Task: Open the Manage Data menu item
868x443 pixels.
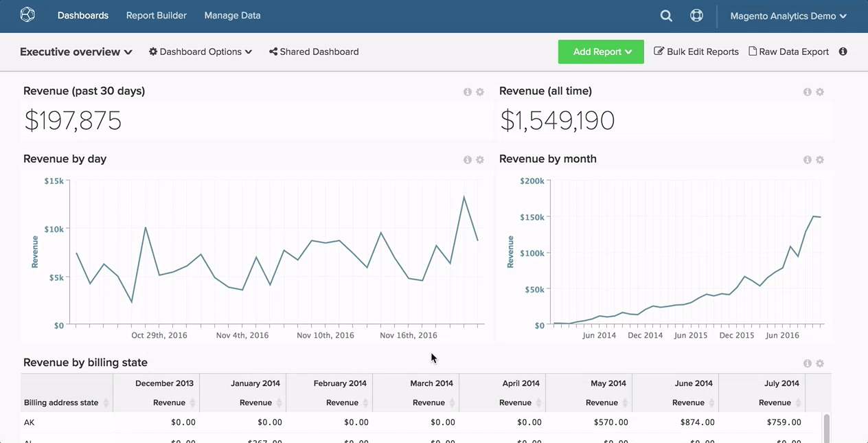Action: pyautogui.click(x=232, y=15)
